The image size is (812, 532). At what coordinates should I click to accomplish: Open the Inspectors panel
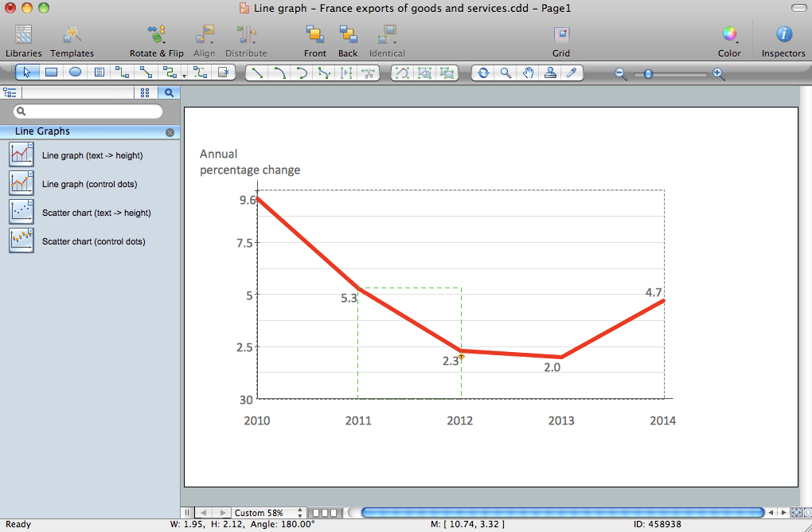tap(783, 41)
